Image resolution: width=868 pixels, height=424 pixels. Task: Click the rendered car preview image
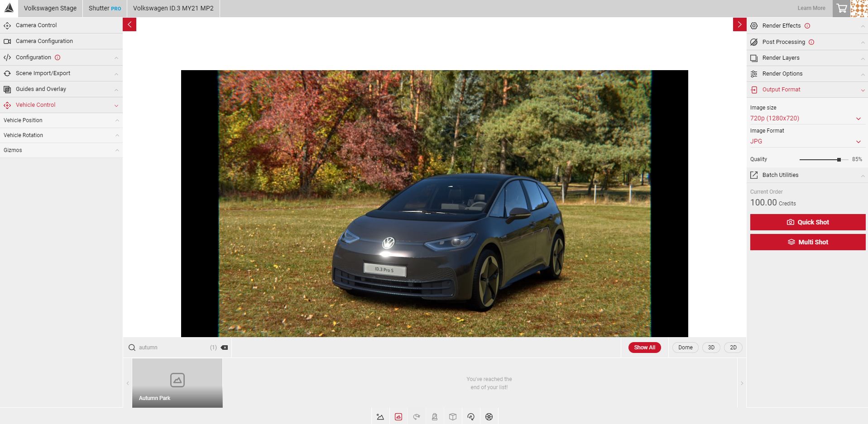pos(435,204)
